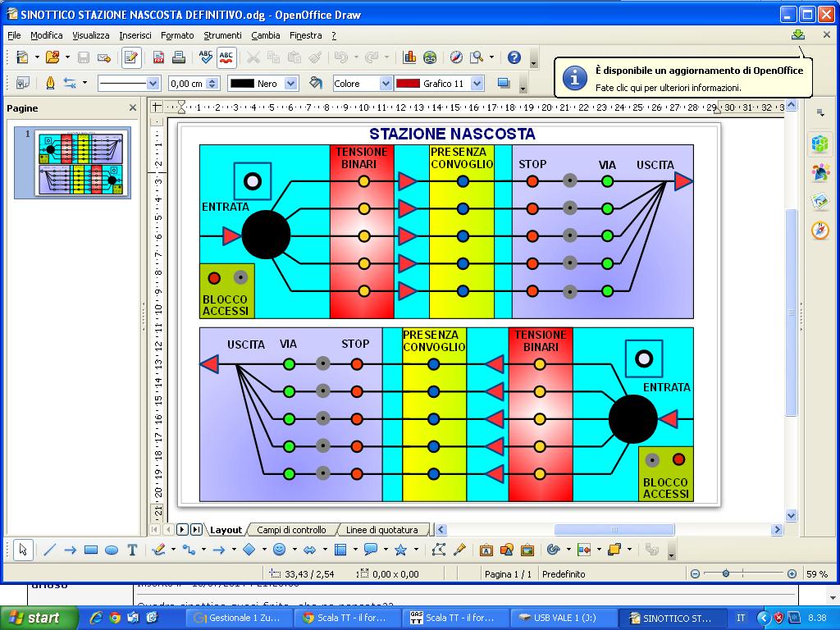Image resolution: width=840 pixels, height=630 pixels.
Task: Click the Print printer icon
Action: point(178,57)
